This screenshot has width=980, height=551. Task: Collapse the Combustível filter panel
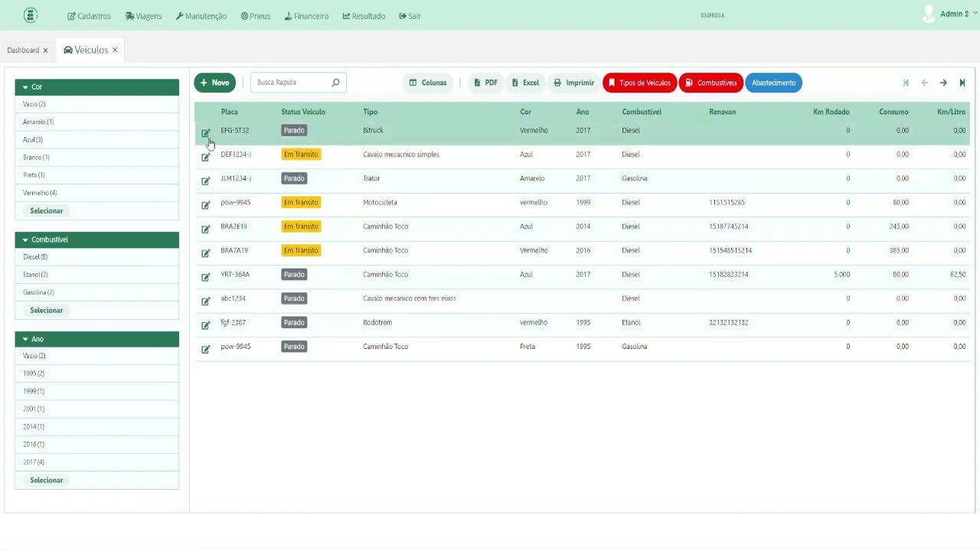coord(96,240)
